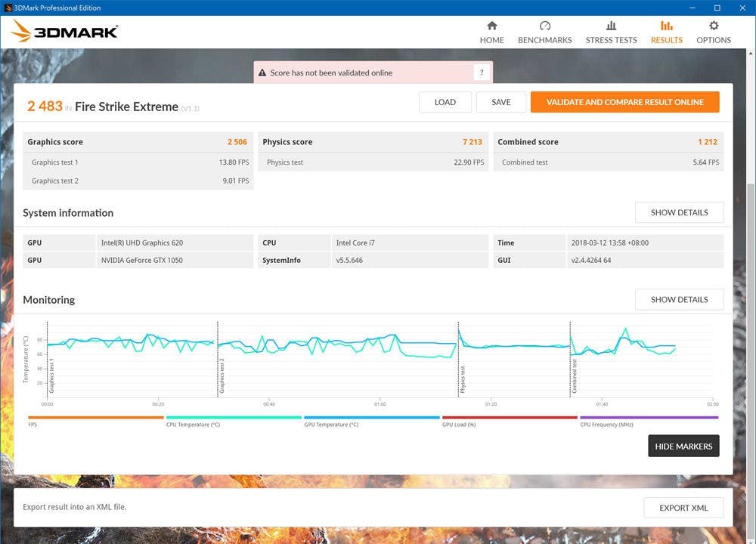The width and height of the screenshot is (756, 544).
Task: Click the Intel(R) UHD Graphics 620 entry
Action: pos(142,243)
